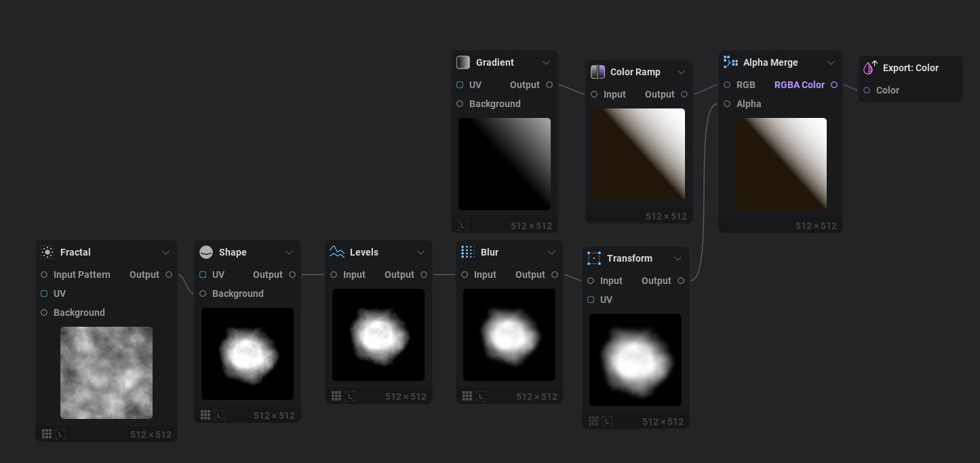
Task: Click the Fractal node type icon
Action: pos(47,252)
